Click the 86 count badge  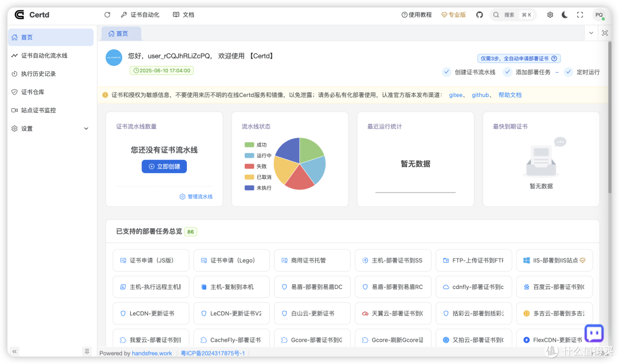pos(191,232)
